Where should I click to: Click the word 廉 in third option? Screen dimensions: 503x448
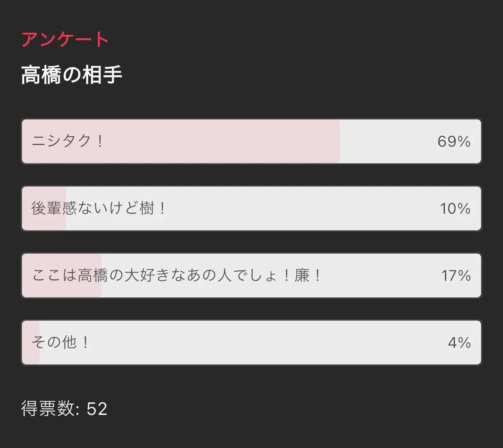302,276
